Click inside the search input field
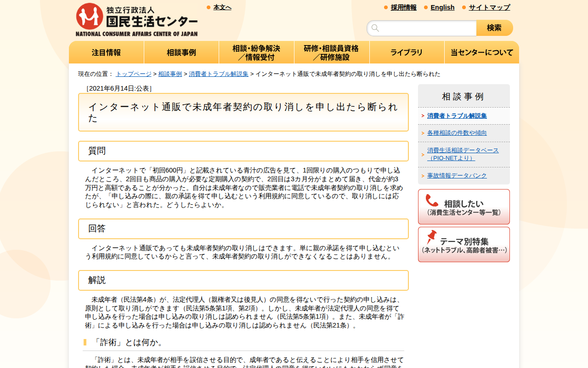The height and width of the screenshot is (368, 588). (x=423, y=28)
